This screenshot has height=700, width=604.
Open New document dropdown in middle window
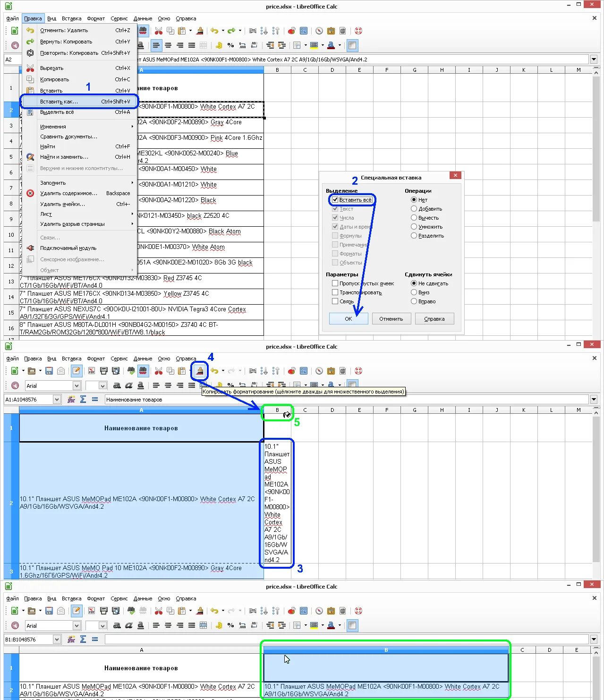(x=23, y=371)
